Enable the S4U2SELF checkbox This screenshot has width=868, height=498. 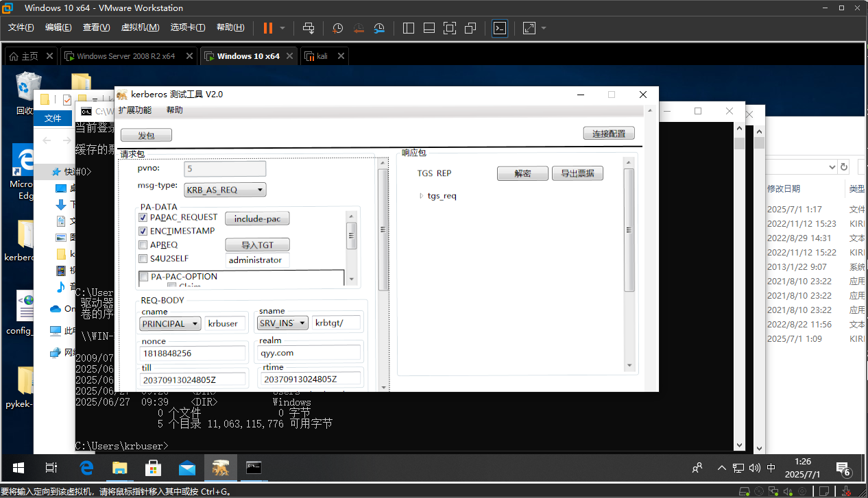143,259
